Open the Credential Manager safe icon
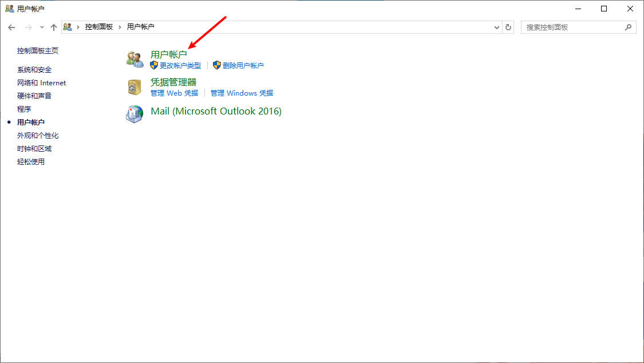Screen dimensions: 644x363 click(x=135, y=87)
